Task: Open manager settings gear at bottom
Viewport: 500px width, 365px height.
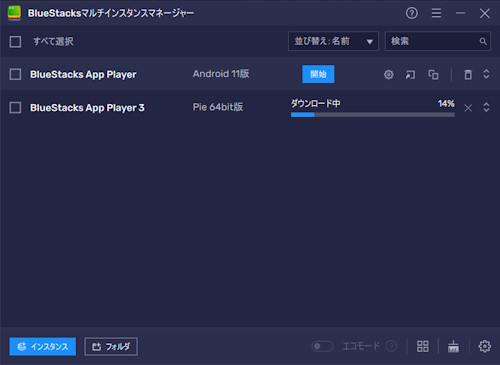Action: click(485, 346)
